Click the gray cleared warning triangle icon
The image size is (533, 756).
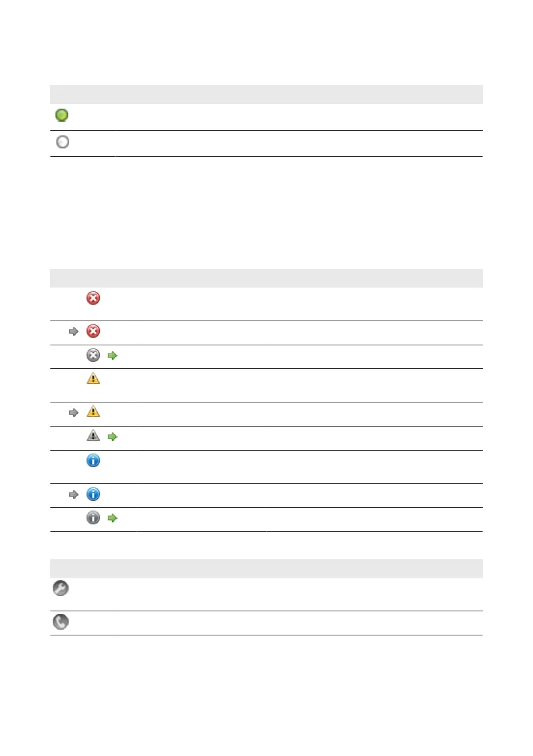coord(93,435)
